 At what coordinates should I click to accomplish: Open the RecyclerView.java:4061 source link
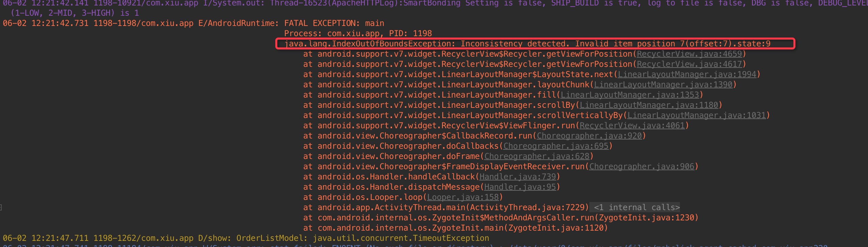click(632, 126)
